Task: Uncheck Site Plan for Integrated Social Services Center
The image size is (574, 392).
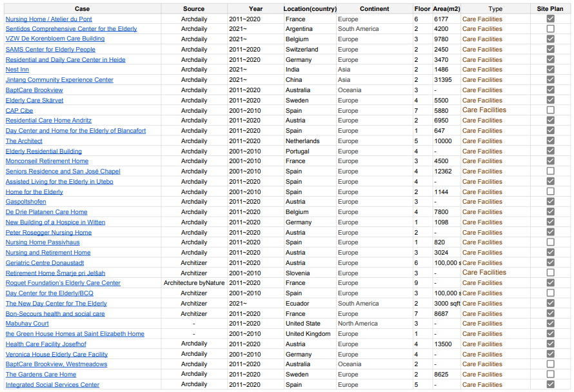Action: (550, 384)
